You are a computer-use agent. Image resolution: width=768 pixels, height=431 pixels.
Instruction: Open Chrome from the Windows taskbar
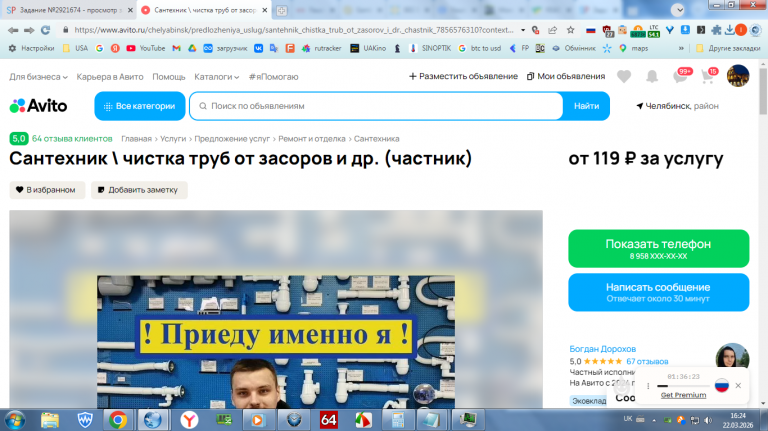[118, 420]
